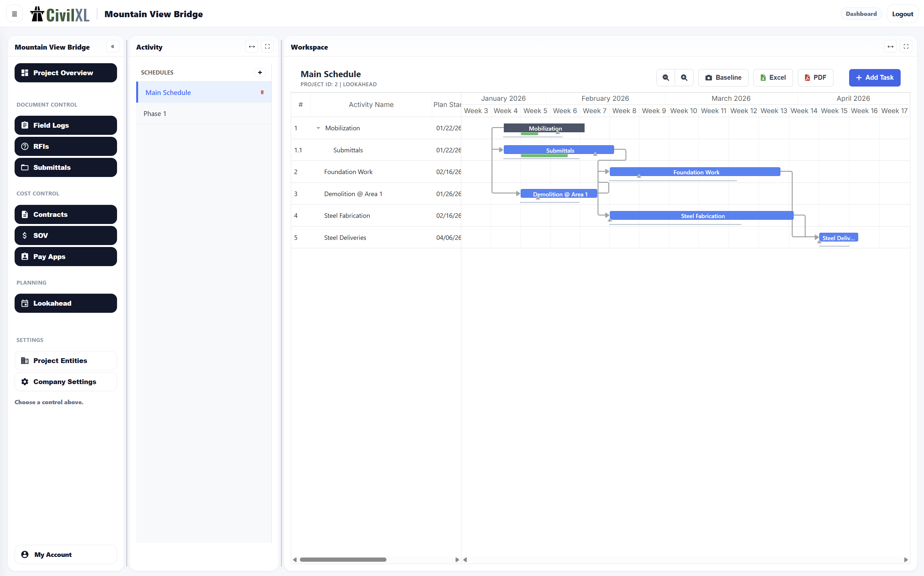
Task: Click the grid horizontal scrollbar thumb
Action: click(x=343, y=559)
